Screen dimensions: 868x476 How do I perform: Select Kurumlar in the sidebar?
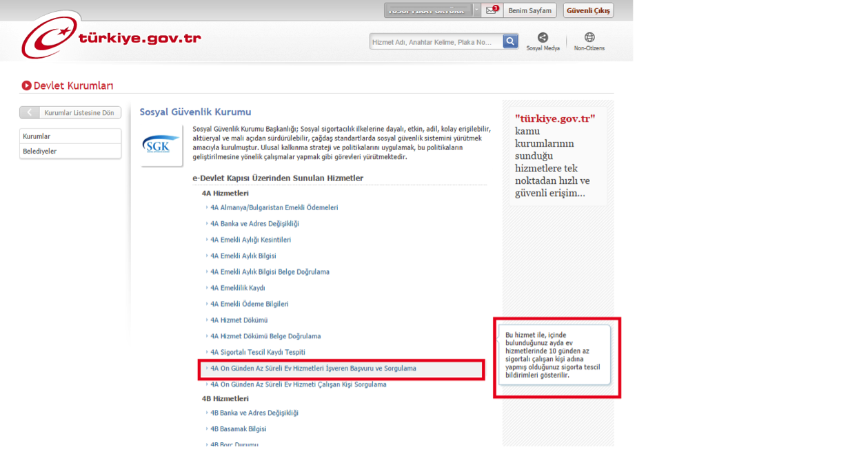tap(70, 136)
